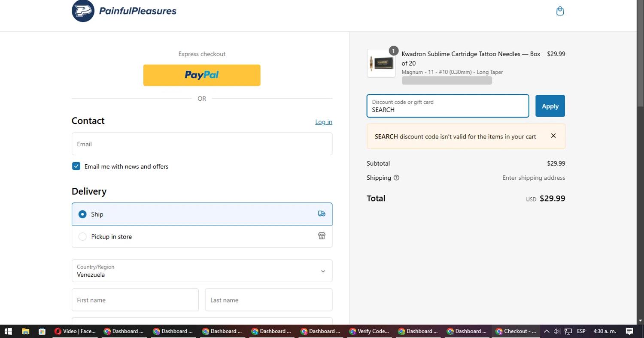Click the store icon beside Pickup in store
Image resolution: width=644 pixels, height=338 pixels.
[322, 236]
